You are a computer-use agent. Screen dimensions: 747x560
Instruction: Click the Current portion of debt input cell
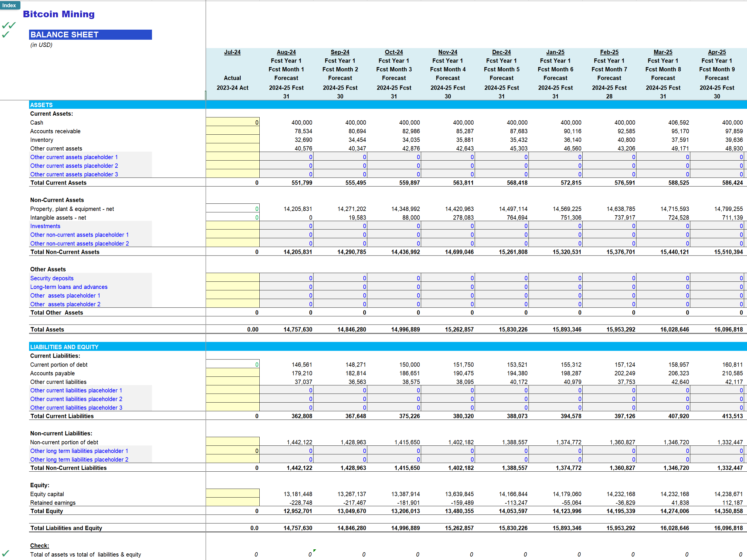point(232,365)
